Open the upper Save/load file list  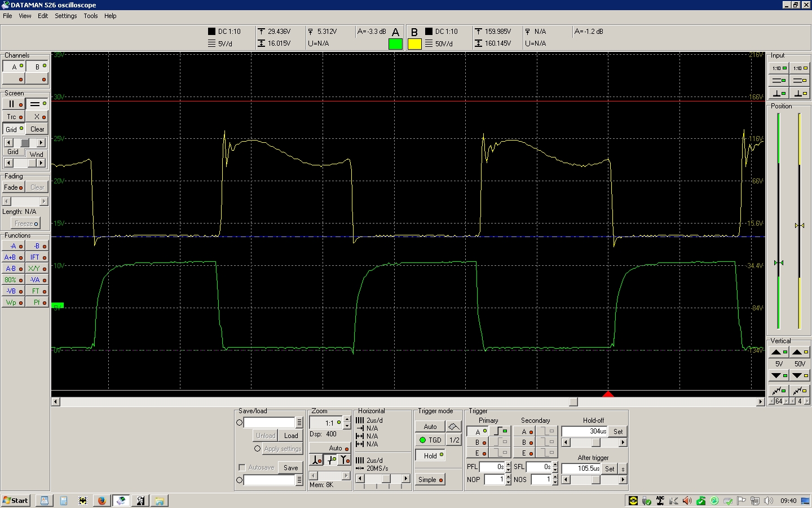click(x=299, y=422)
